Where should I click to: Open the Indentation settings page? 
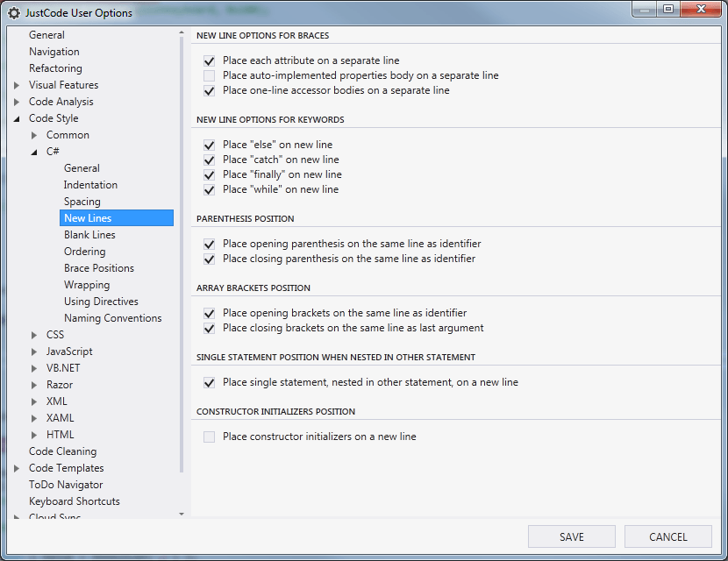tap(90, 185)
